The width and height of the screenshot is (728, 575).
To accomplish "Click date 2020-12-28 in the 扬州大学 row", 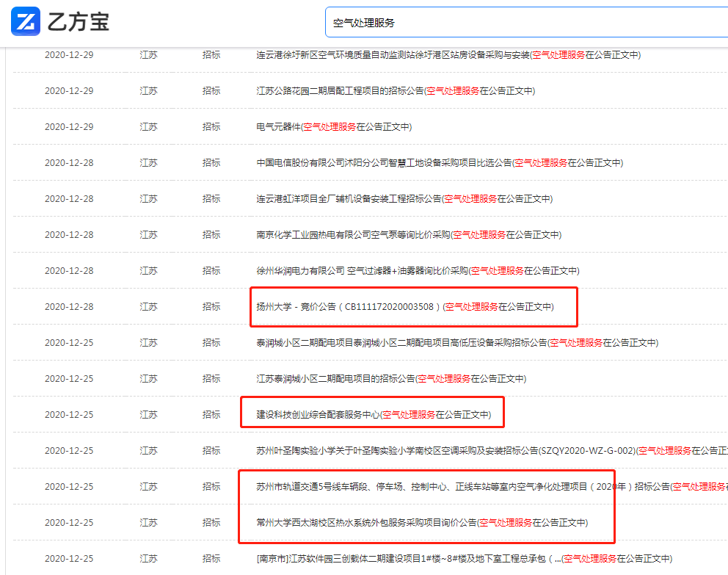I will 69,306.
